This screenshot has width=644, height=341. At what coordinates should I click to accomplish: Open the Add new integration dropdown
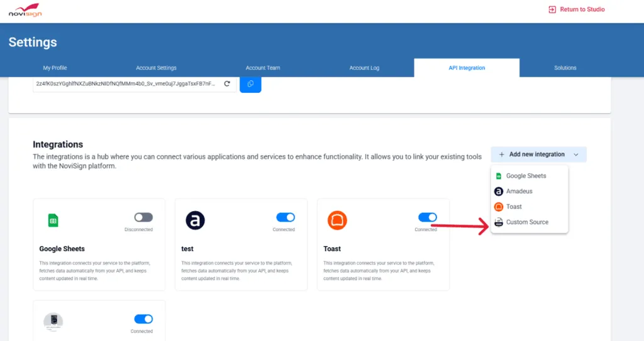pos(538,154)
